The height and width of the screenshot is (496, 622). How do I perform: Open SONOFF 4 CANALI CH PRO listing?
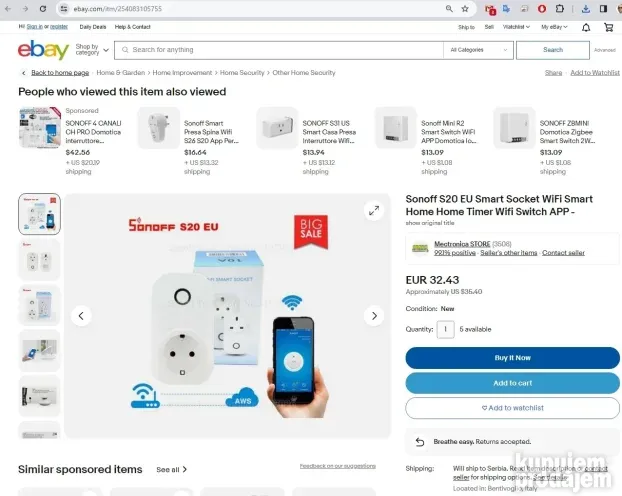click(x=94, y=132)
